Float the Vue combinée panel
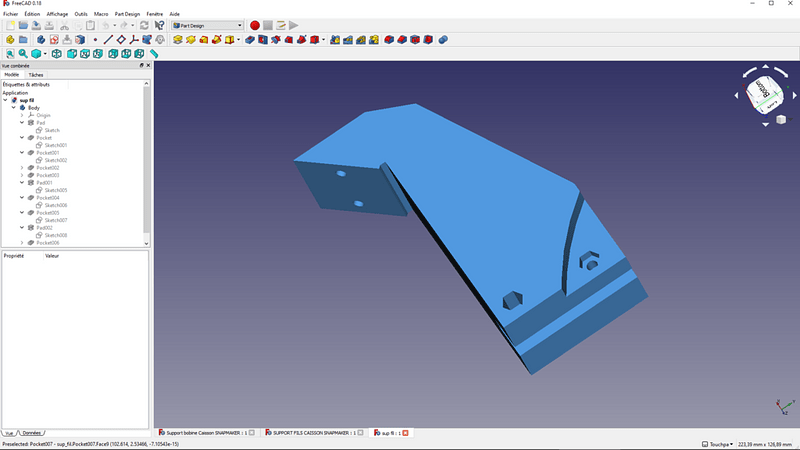 tap(141, 65)
